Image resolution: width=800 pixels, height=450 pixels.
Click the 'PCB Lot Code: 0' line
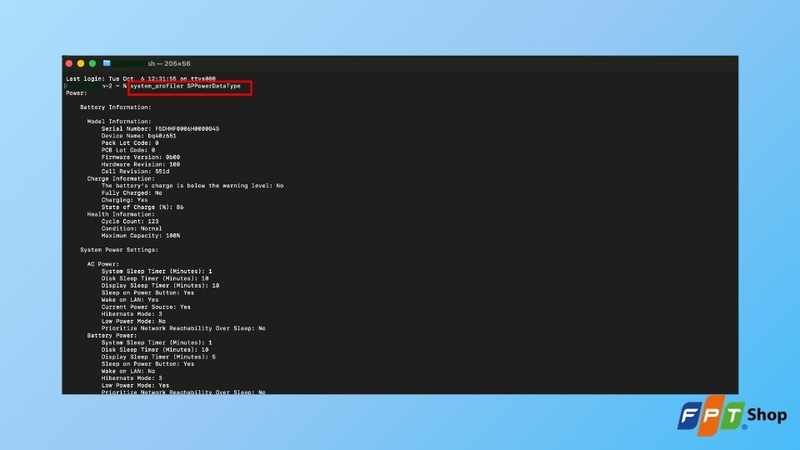(x=128, y=151)
